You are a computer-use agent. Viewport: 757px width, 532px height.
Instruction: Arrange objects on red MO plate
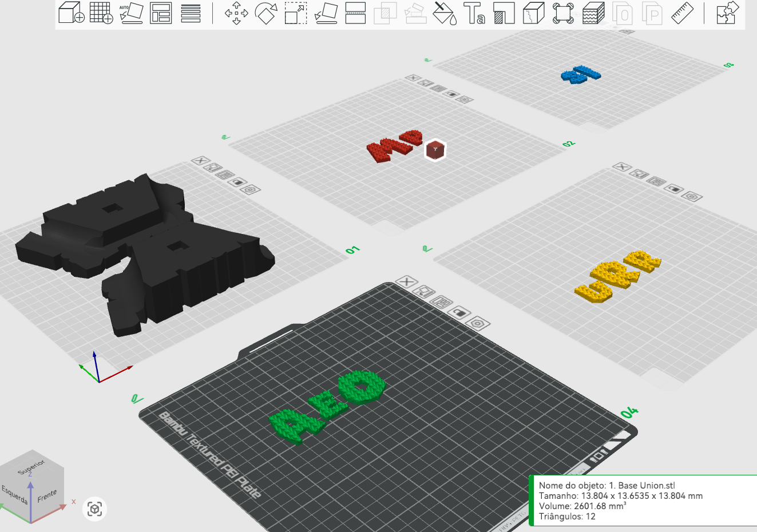click(x=438, y=88)
